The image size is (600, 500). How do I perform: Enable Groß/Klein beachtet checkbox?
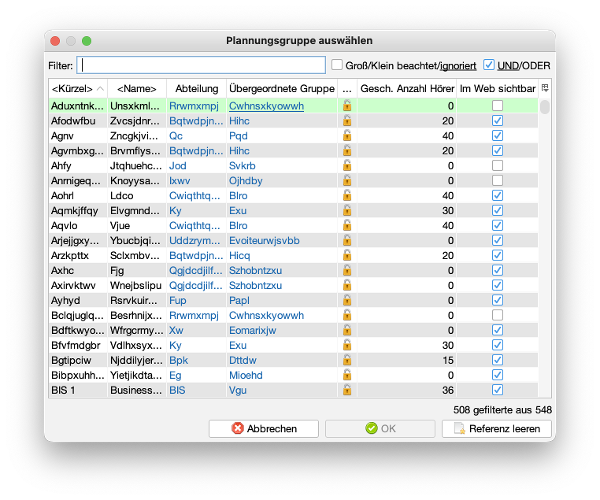click(x=337, y=65)
